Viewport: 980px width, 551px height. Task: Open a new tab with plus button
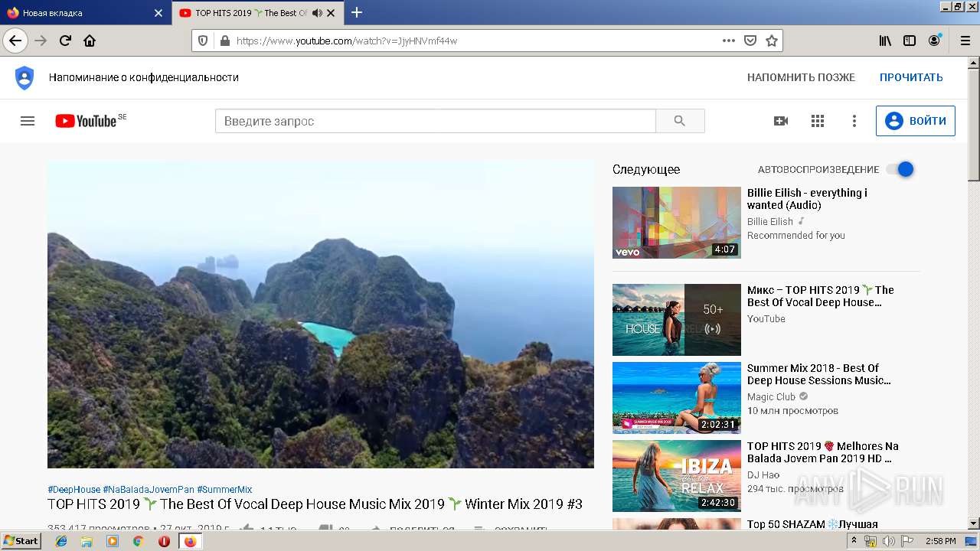tap(357, 12)
